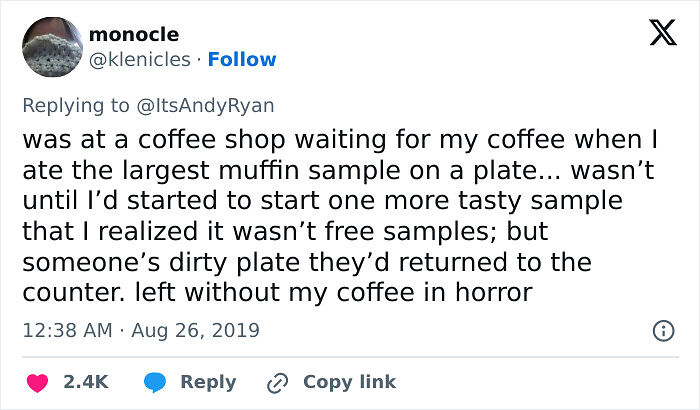700x410 pixels.
Task: Click the "someone's dirty plate" tweet line
Action: 307,263
